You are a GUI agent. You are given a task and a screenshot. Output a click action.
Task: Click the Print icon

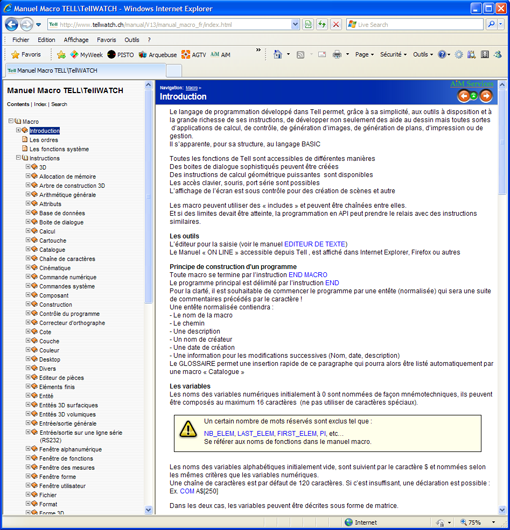(x=337, y=54)
